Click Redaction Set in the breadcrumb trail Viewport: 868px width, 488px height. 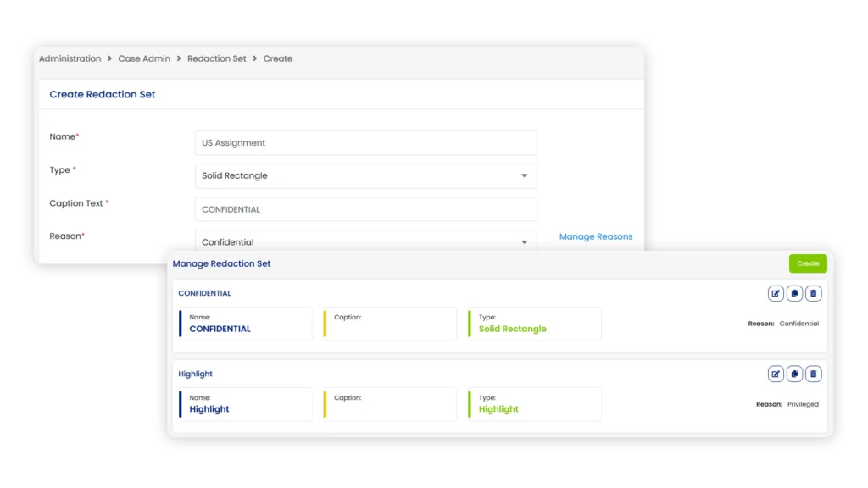(x=217, y=58)
